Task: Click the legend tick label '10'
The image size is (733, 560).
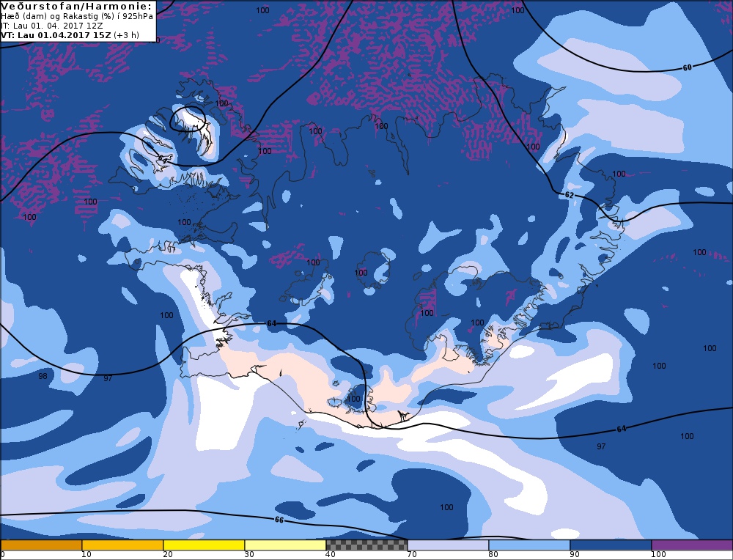Action: tap(86, 554)
